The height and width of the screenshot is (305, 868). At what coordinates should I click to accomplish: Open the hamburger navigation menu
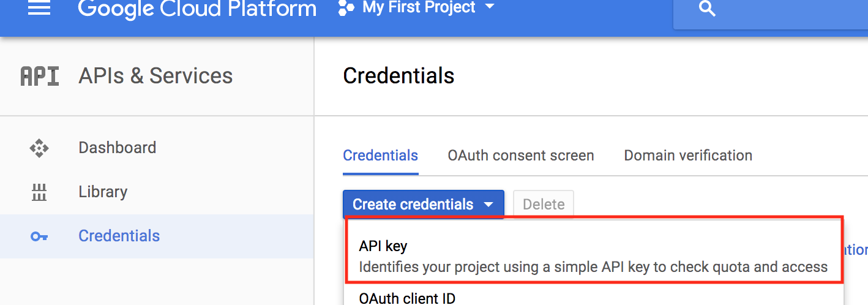(39, 9)
